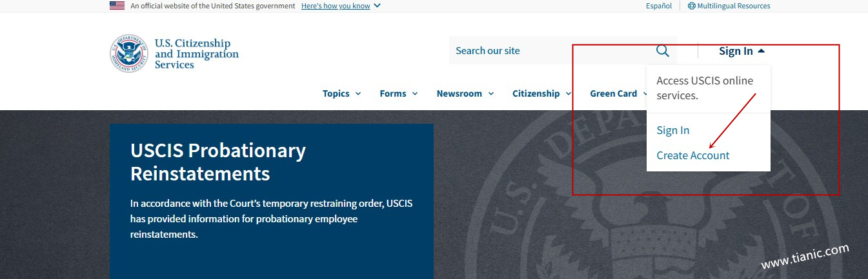Image resolution: width=868 pixels, height=279 pixels.
Task: Click "An official website of the United States government"
Action: (213, 6)
